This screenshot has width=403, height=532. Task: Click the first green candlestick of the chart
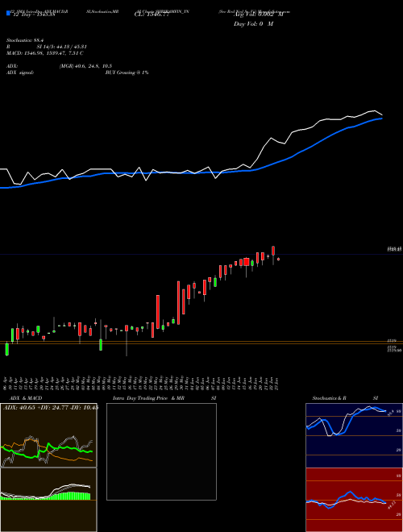pos(6,349)
